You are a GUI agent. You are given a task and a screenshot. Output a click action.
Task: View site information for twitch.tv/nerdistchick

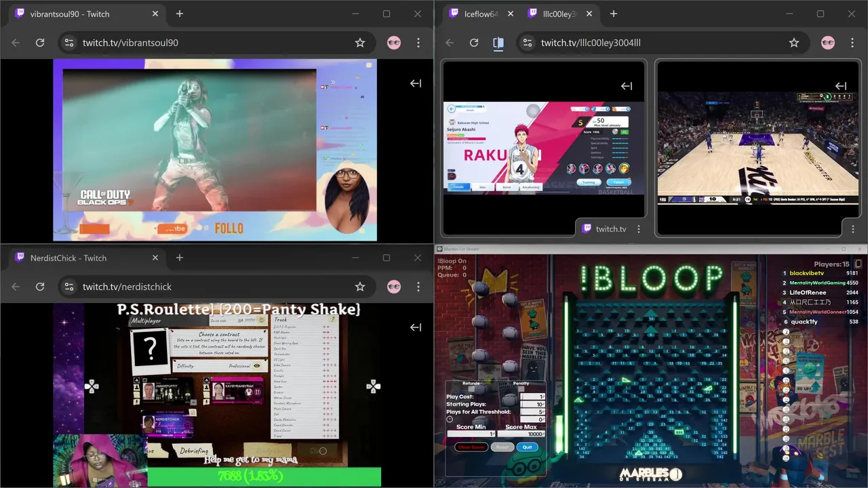68,287
